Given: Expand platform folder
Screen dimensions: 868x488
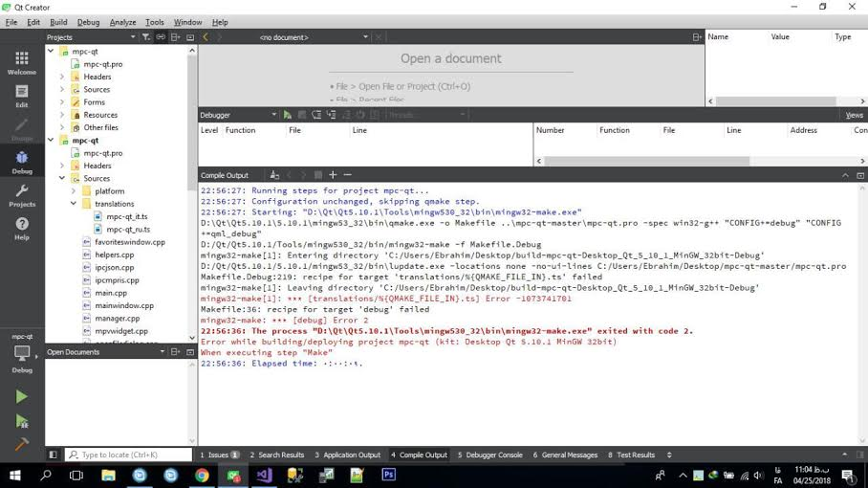Looking at the screenshot, I should [x=73, y=191].
